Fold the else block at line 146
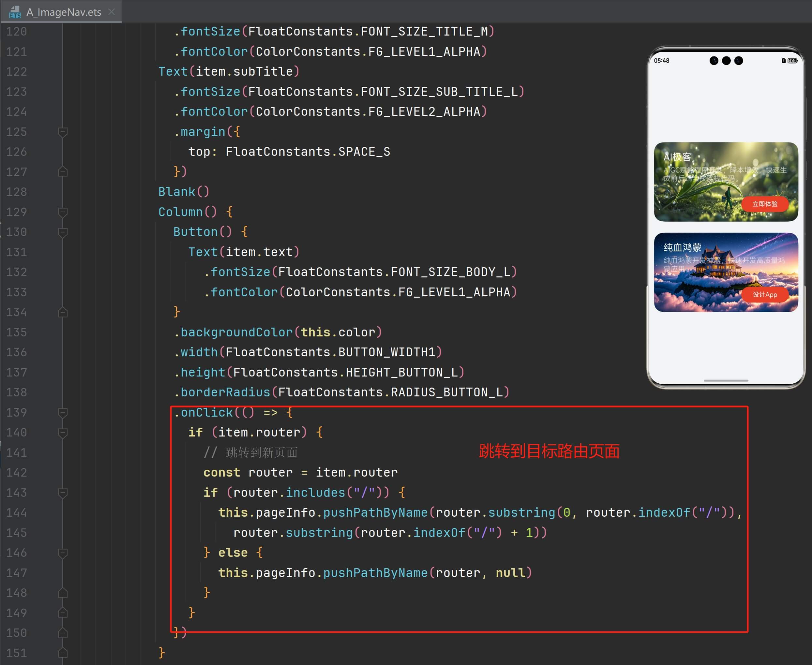The image size is (812, 665). (x=63, y=553)
